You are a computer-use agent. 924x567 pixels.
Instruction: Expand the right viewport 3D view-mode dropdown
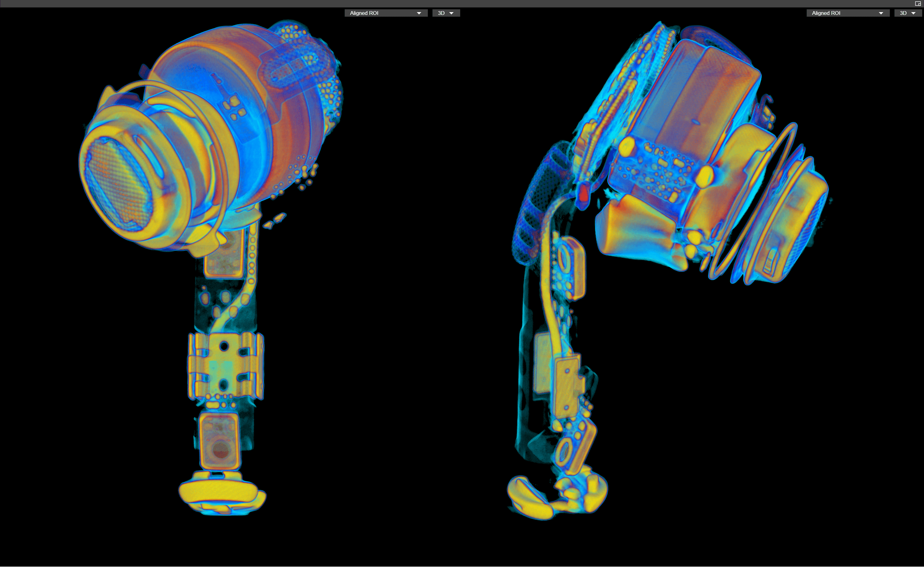(908, 13)
